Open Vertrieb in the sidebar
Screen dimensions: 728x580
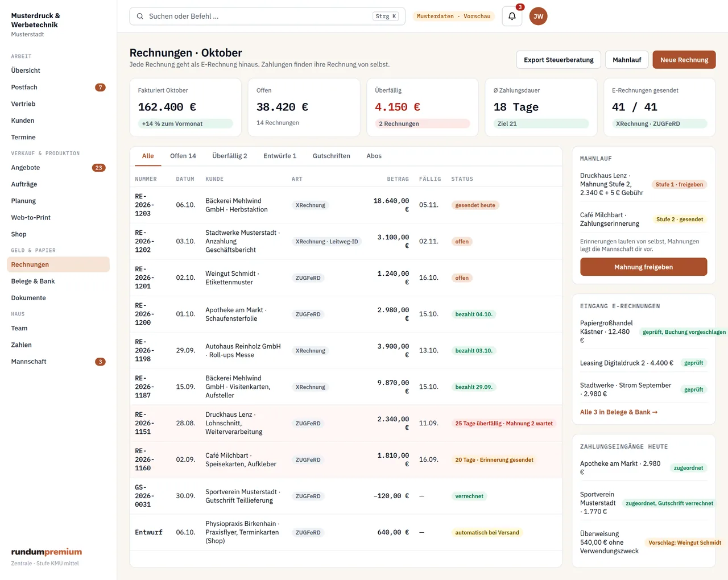tap(58, 104)
